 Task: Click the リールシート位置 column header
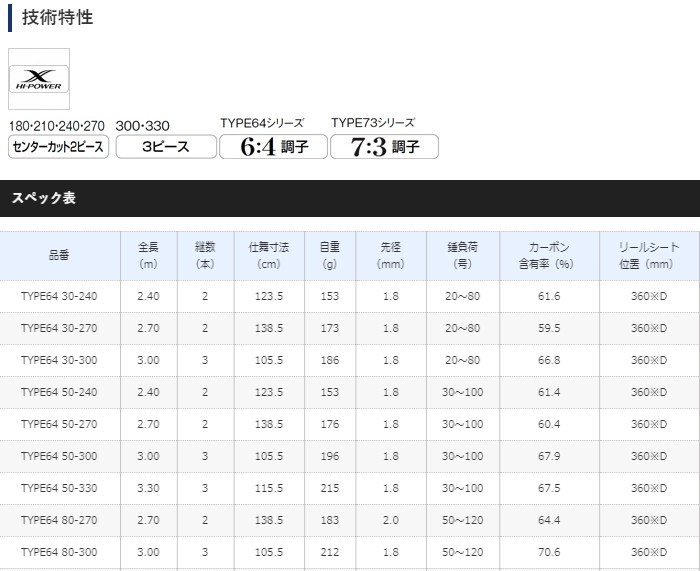click(648, 255)
